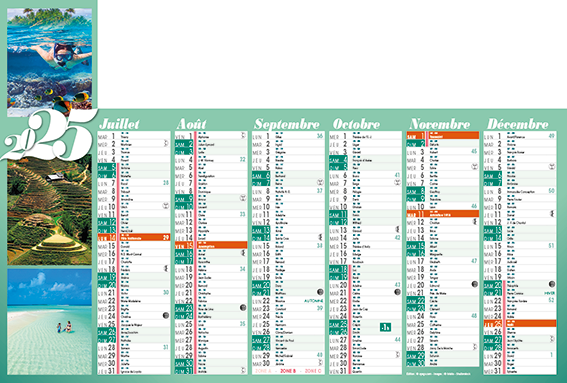Click the orange 25 Décembre Noël row
Viewport: 567px width, 383px height.
coord(520,323)
